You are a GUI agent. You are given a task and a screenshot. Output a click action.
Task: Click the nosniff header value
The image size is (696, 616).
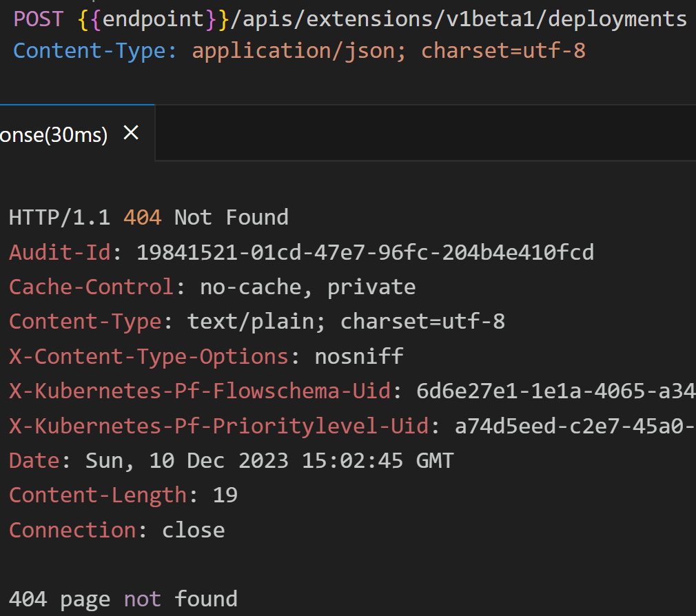[x=359, y=356]
